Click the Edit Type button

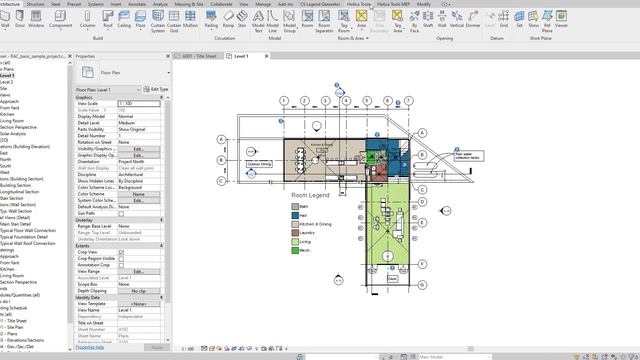156,89
